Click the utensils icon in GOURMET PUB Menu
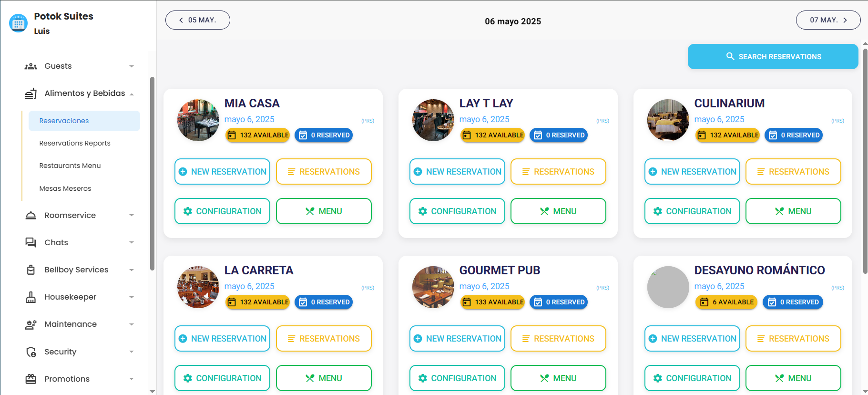868x395 pixels. (x=544, y=378)
